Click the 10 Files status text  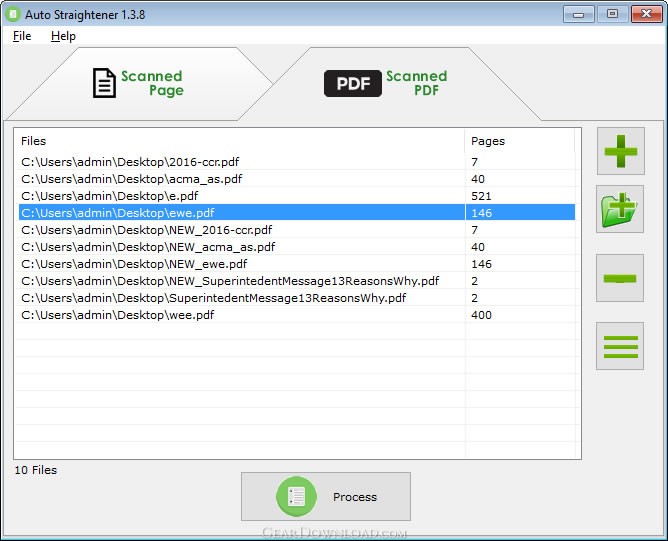click(36, 470)
